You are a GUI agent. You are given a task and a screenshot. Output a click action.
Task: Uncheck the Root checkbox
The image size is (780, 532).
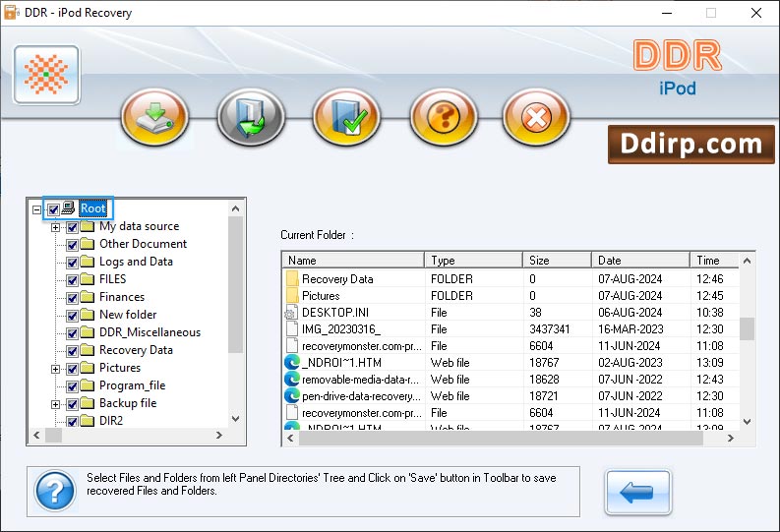54,209
